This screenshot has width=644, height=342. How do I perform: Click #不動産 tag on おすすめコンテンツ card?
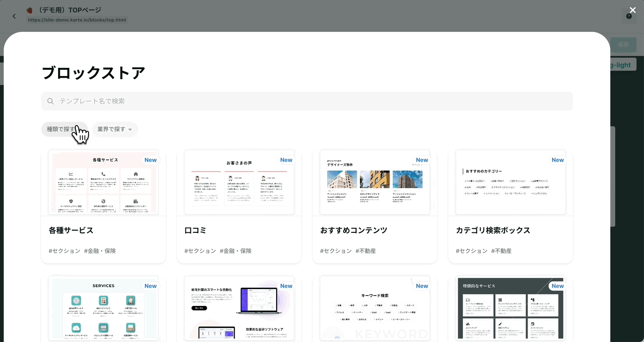(x=366, y=251)
